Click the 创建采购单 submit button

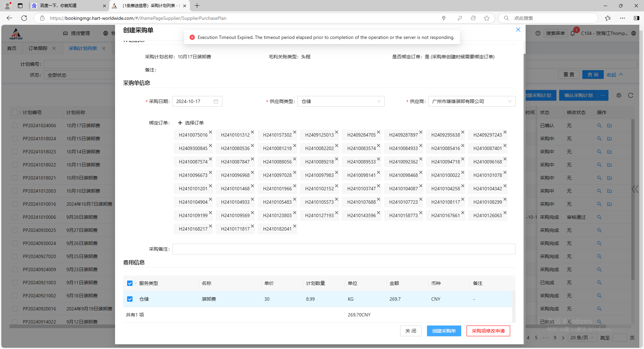[x=444, y=331]
